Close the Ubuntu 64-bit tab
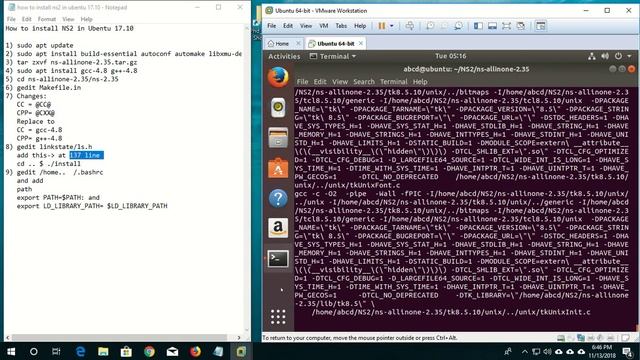The width and height of the screenshot is (640, 360). [x=360, y=43]
